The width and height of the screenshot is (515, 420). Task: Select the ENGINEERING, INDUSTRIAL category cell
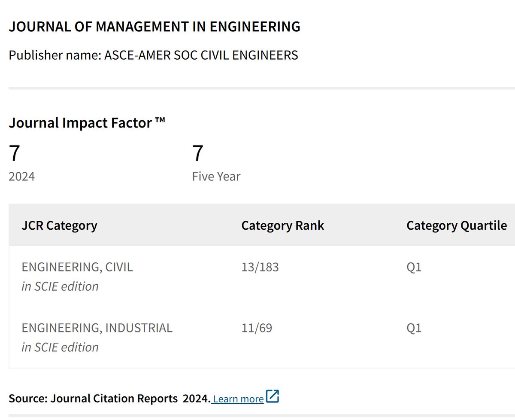[97, 328]
